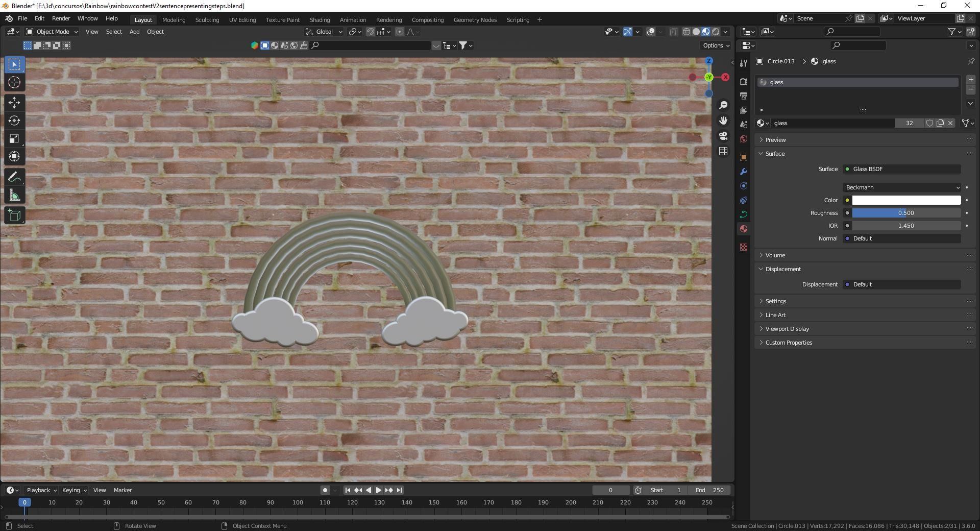Click the white Color swatch
Viewport: 980px width, 531px height.
pyautogui.click(x=906, y=200)
